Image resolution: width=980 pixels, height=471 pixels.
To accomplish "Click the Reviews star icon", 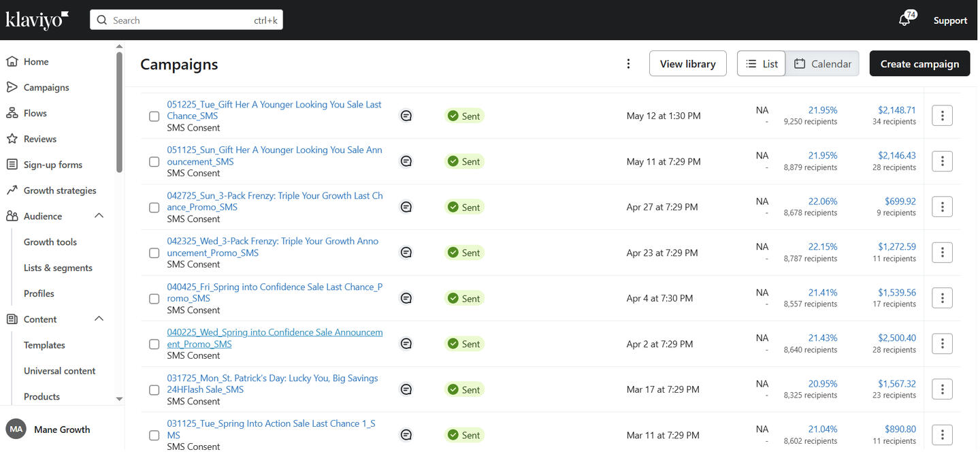I will (x=12, y=139).
